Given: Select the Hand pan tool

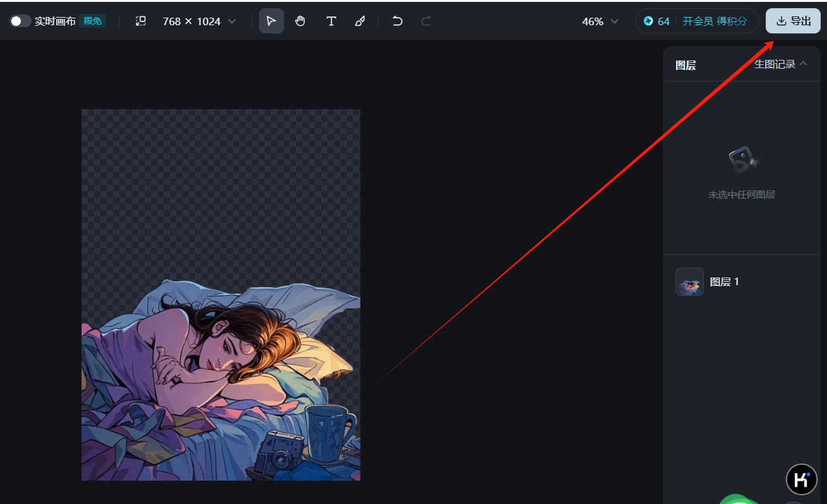Looking at the screenshot, I should click(300, 21).
